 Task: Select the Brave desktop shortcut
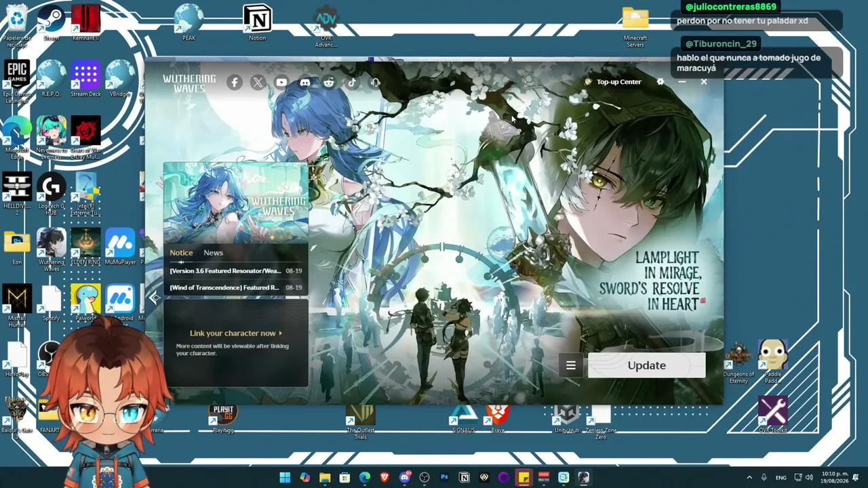pyautogui.click(x=498, y=418)
